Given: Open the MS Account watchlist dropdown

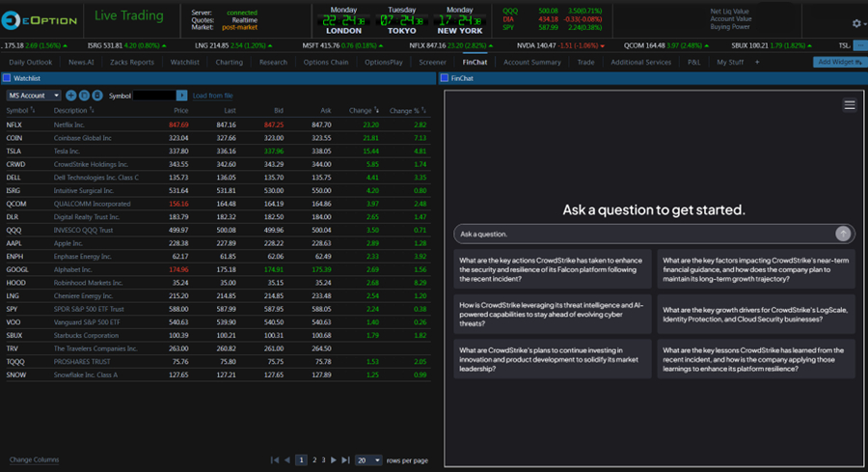Looking at the screenshot, I should pos(33,96).
